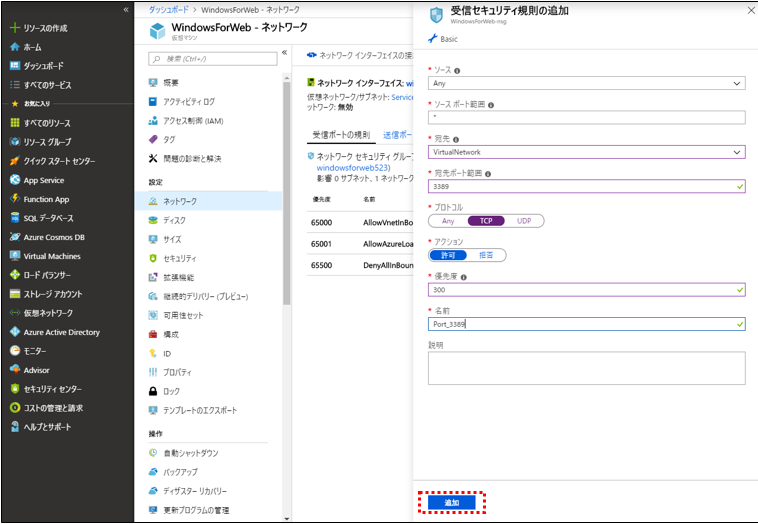Select the UDP protocol option

(x=524, y=221)
